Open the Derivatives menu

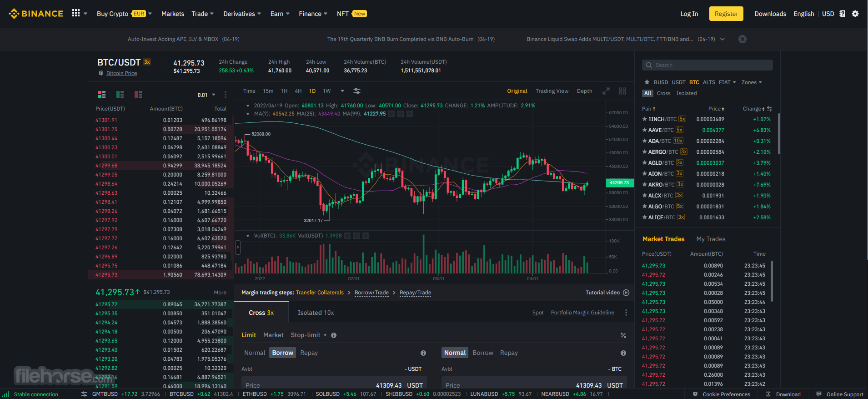(242, 14)
